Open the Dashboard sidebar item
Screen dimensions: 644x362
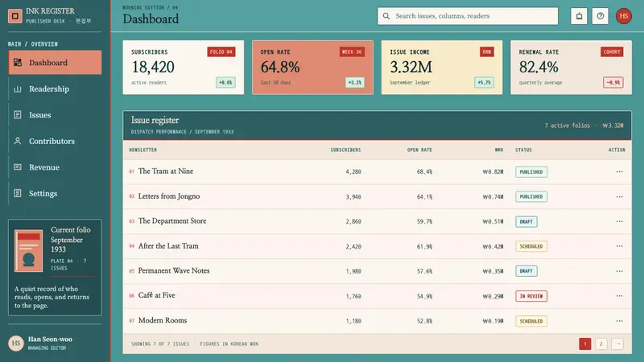coord(55,63)
